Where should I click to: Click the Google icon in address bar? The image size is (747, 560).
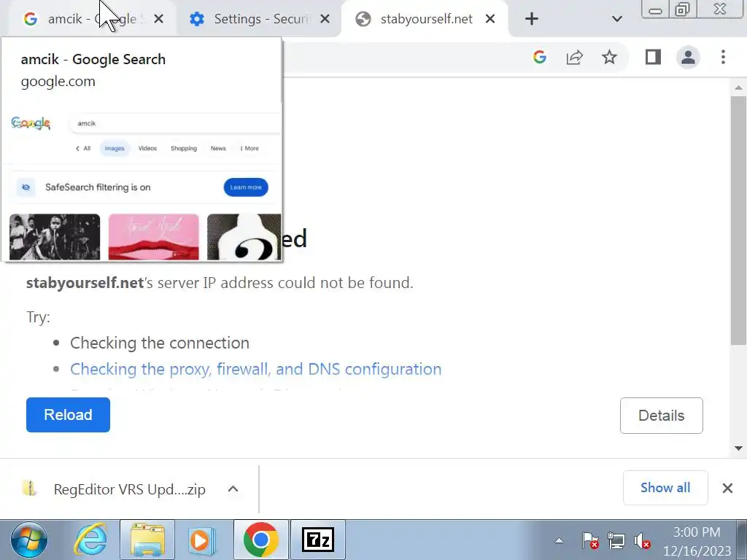click(540, 57)
